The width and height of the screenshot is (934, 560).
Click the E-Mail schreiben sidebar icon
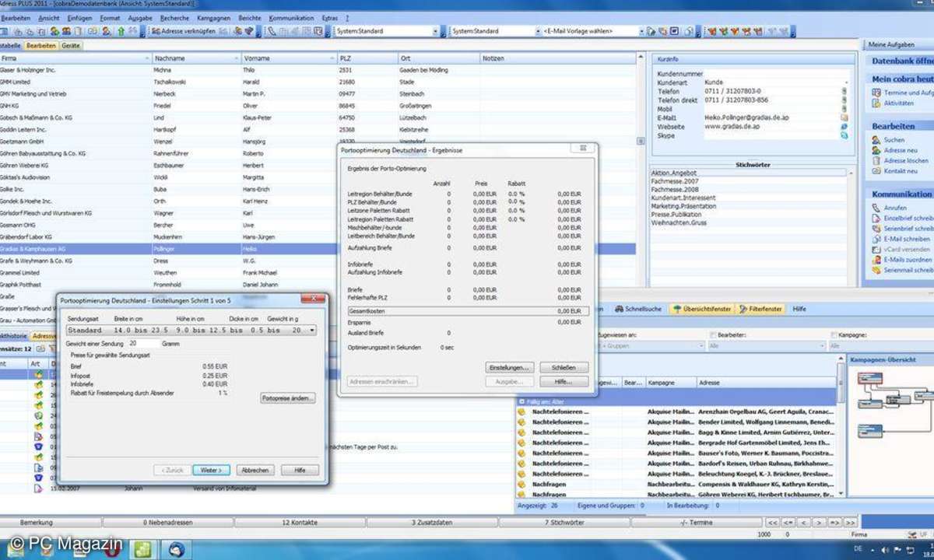(876, 239)
